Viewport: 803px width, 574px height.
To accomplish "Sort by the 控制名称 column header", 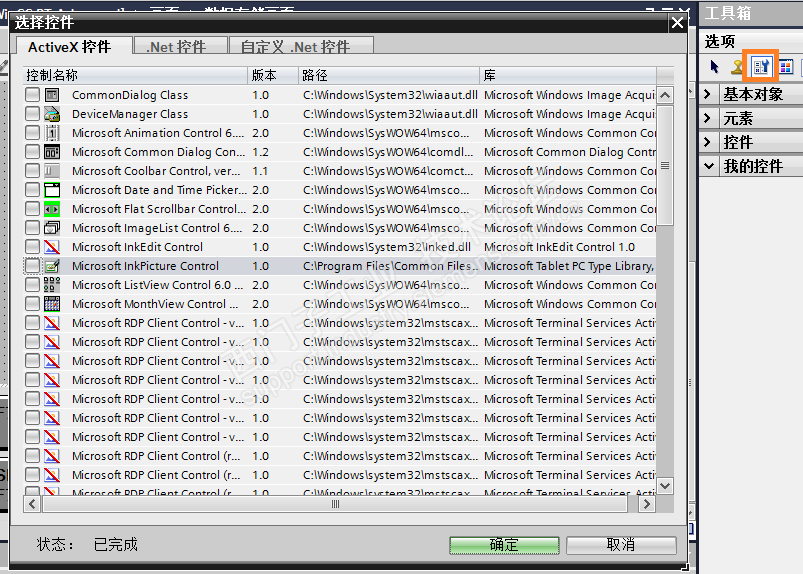I will click(135, 75).
